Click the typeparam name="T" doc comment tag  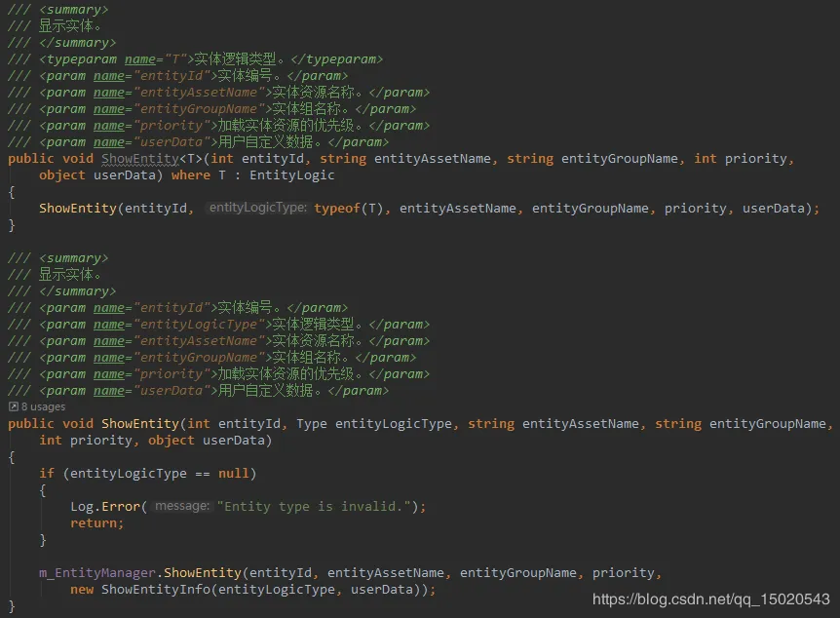point(116,59)
